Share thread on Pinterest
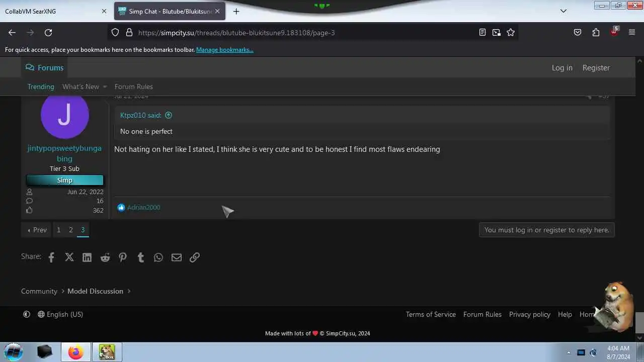The width and height of the screenshot is (644, 362). point(123,257)
